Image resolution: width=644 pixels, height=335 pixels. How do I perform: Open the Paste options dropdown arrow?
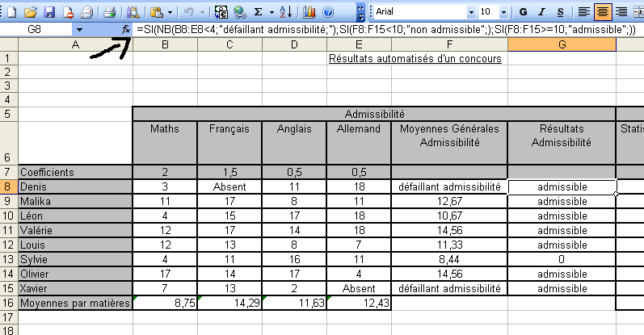point(170,12)
